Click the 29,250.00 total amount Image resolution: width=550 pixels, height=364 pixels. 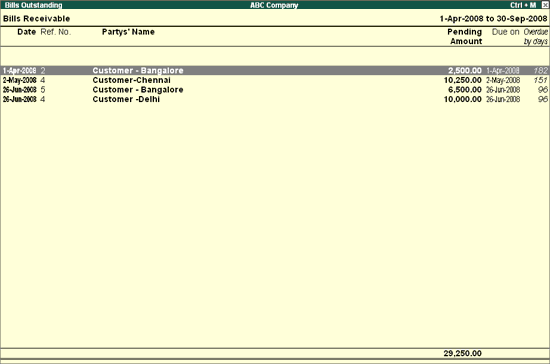(462, 353)
